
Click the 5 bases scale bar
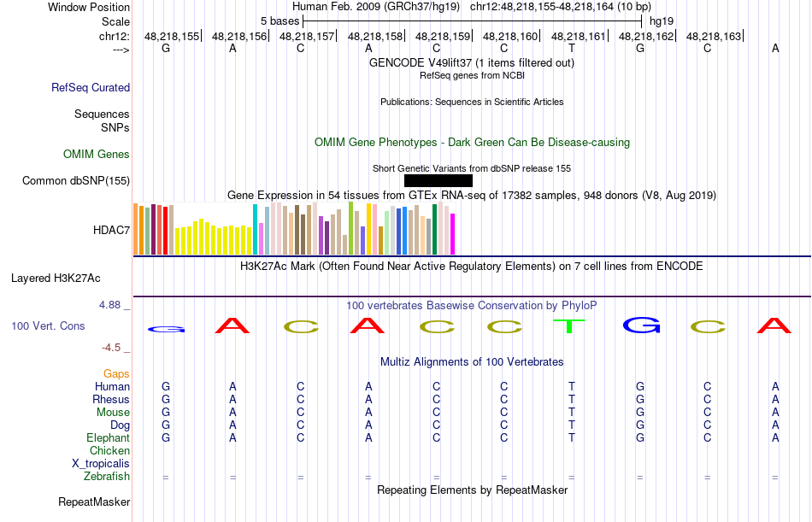[x=472, y=21]
